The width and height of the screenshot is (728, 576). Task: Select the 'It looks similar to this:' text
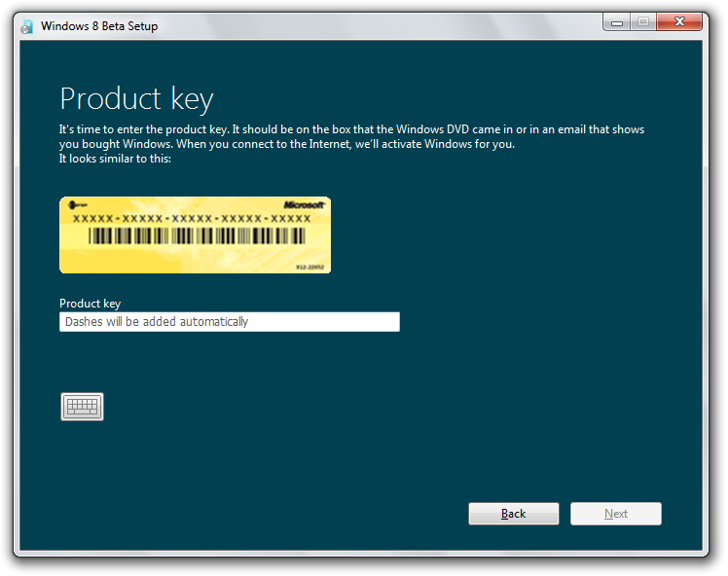click(x=115, y=159)
